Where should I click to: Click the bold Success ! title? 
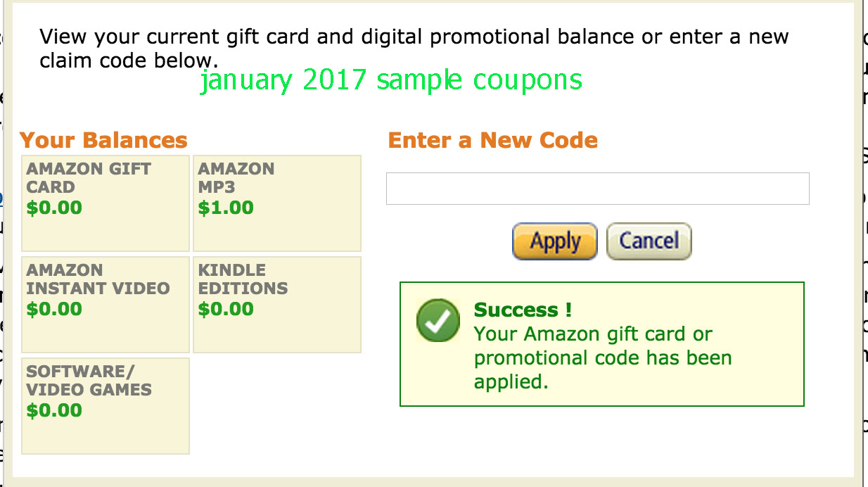pyautogui.click(x=523, y=310)
